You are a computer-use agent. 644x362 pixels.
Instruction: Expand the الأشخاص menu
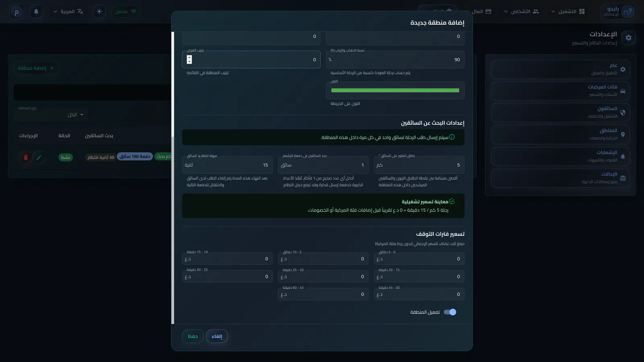[x=522, y=12]
